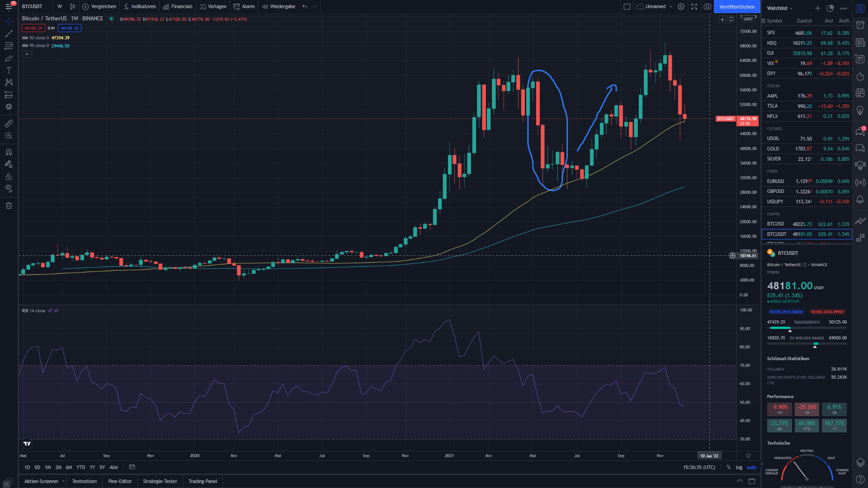Open the magnet mode tool

point(9,152)
